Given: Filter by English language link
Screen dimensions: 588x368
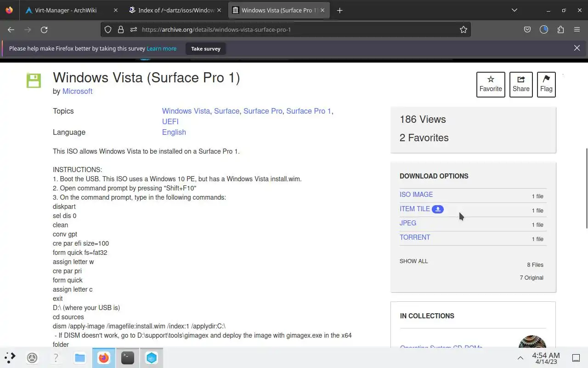Looking at the screenshot, I should pyautogui.click(x=174, y=132).
